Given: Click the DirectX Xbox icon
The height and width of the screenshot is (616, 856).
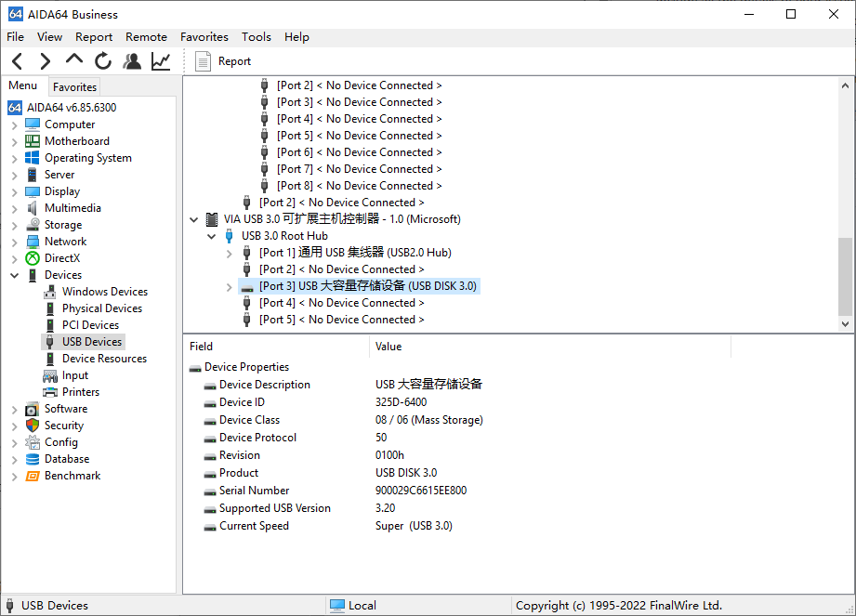Looking at the screenshot, I should pyautogui.click(x=33, y=258).
